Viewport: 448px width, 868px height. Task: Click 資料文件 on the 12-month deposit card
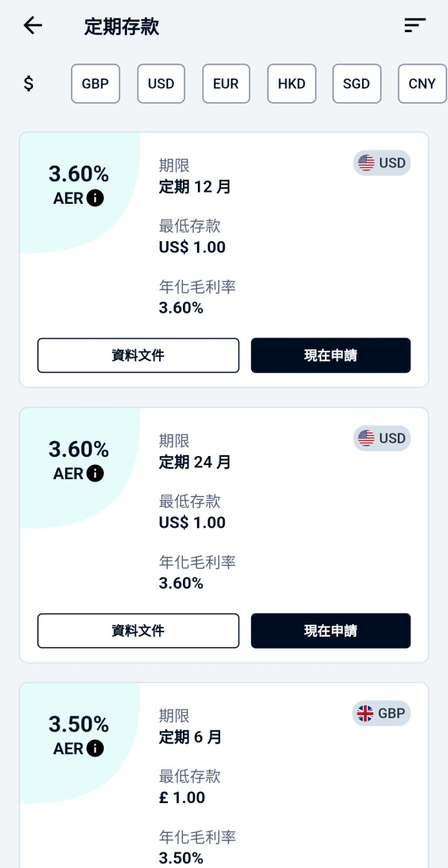[138, 355]
